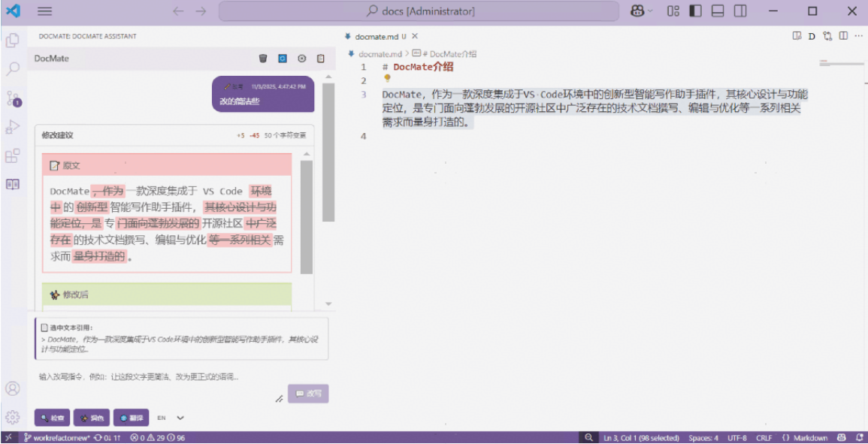The image size is (868, 444).
Task: Click the 翻译 translate button
Action: pyautogui.click(x=130, y=418)
